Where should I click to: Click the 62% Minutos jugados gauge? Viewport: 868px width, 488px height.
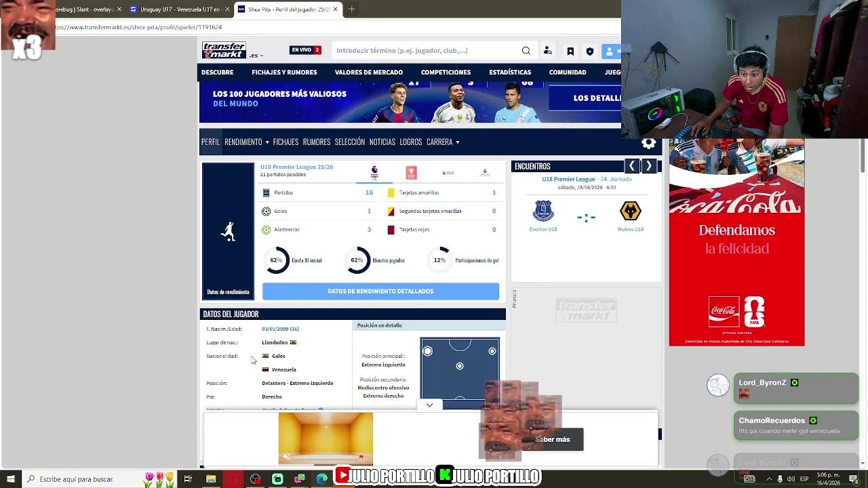pos(357,260)
